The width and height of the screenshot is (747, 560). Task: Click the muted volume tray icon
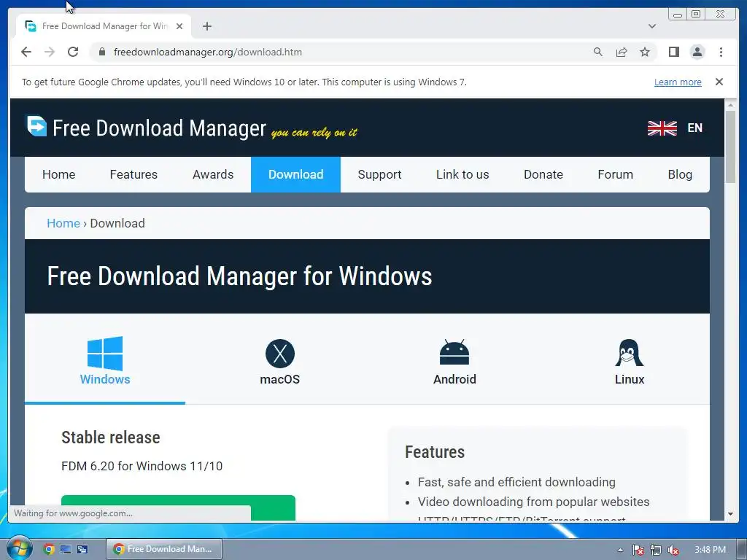pyautogui.click(x=673, y=550)
